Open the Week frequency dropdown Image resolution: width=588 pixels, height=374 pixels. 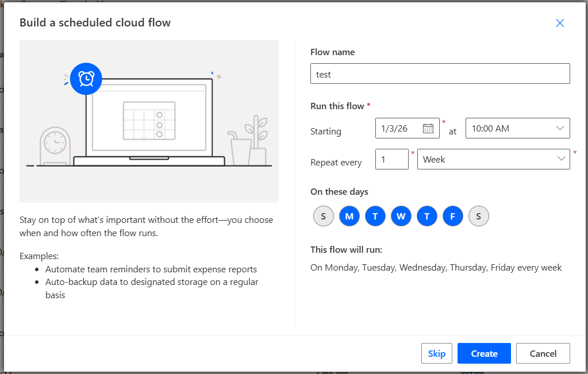coord(494,159)
